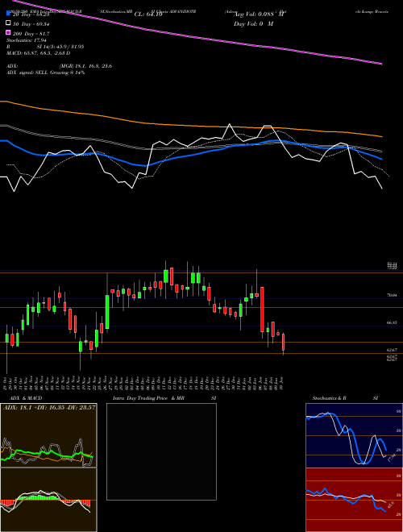
Task: Click the 'Day Vol: 0 M' label
Action: point(254,24)
